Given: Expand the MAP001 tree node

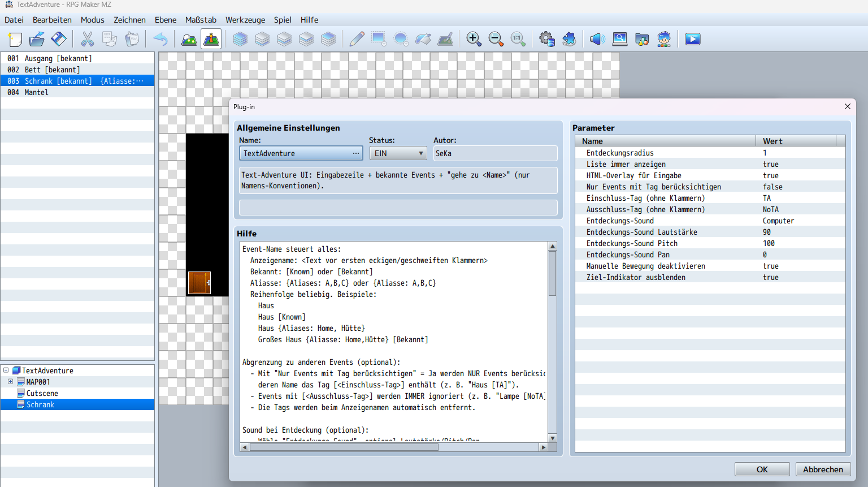Looking at the screenshot, I should click(x=10, y=382).
